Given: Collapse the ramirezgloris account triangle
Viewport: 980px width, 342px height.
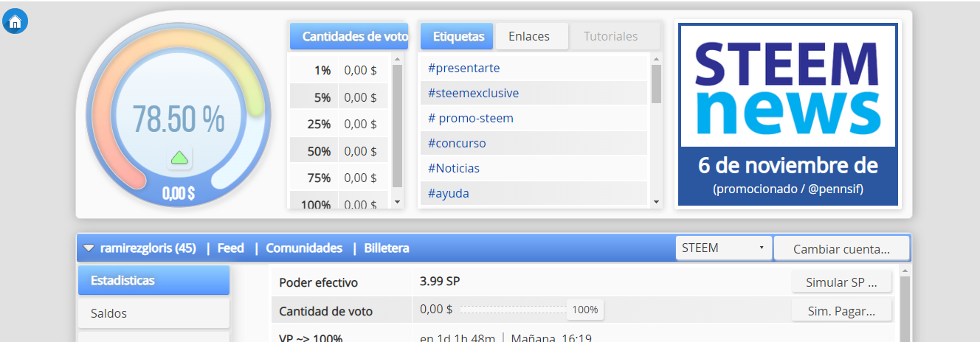Looking at the screenshot, I should pos(89,248).
